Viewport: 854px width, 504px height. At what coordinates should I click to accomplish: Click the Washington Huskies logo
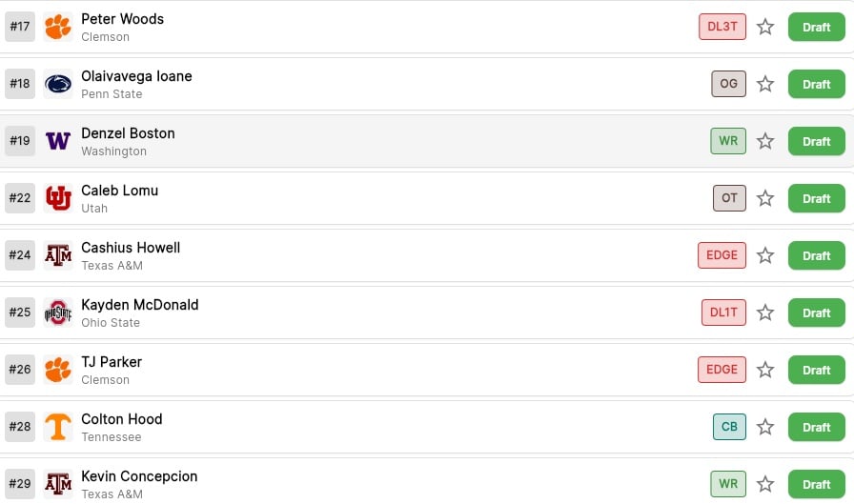coord(58,141)
